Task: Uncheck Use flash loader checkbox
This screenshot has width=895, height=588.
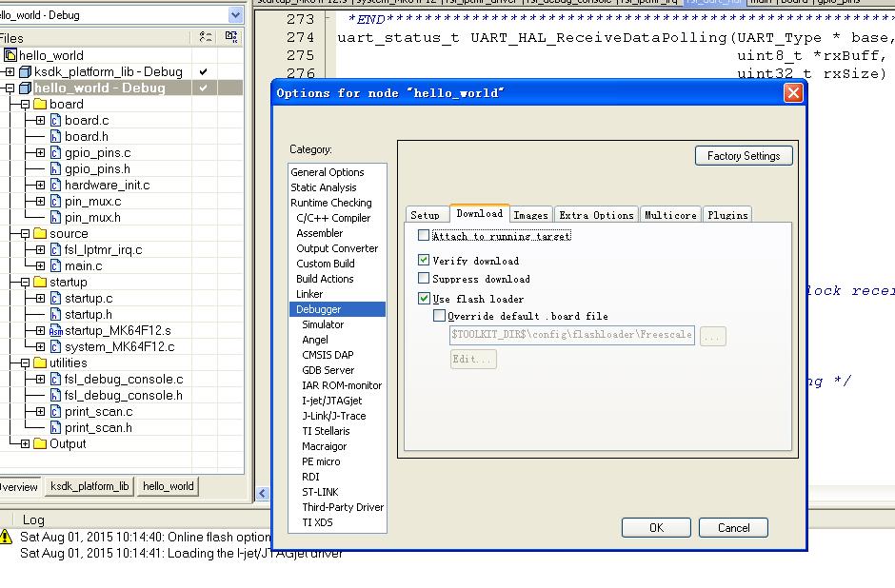Action: [x=424, y=298]
